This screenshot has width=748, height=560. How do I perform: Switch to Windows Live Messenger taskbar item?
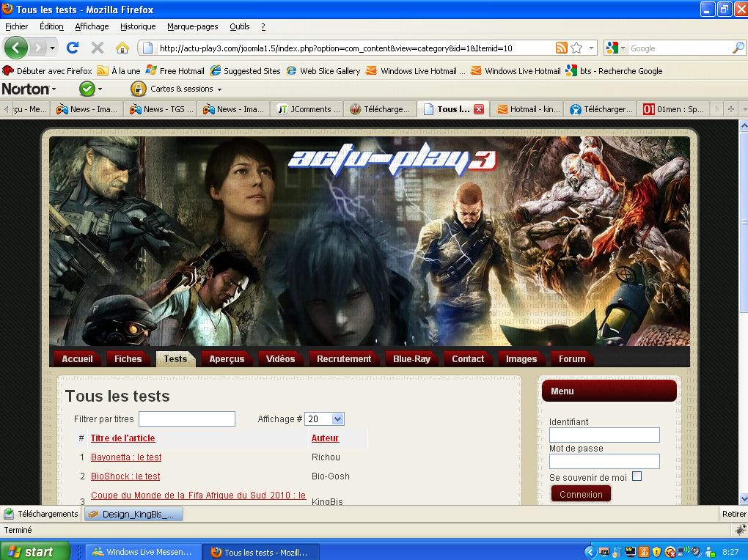pyautogui.click(x=144, y=552)
